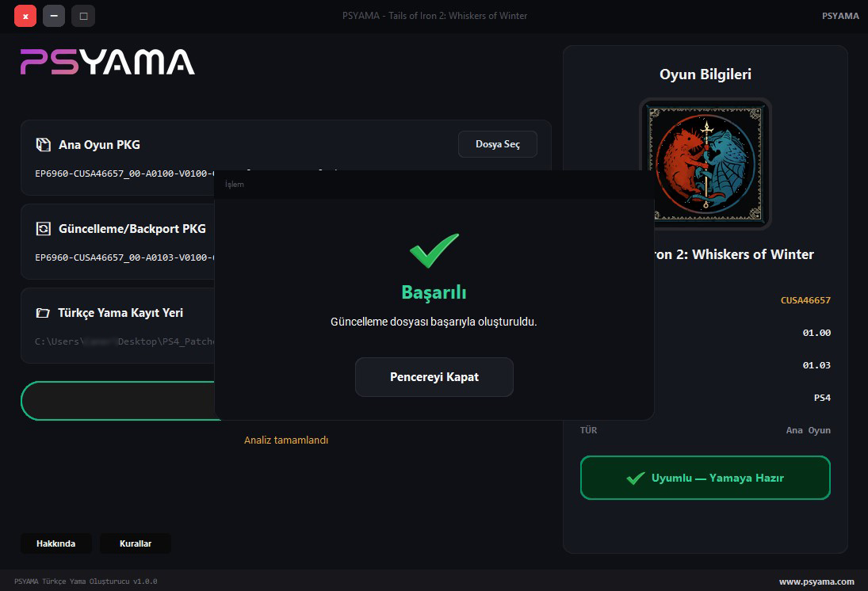Click the green success checkmark icon
868x591 pixels.
click(x=434, y=250)
